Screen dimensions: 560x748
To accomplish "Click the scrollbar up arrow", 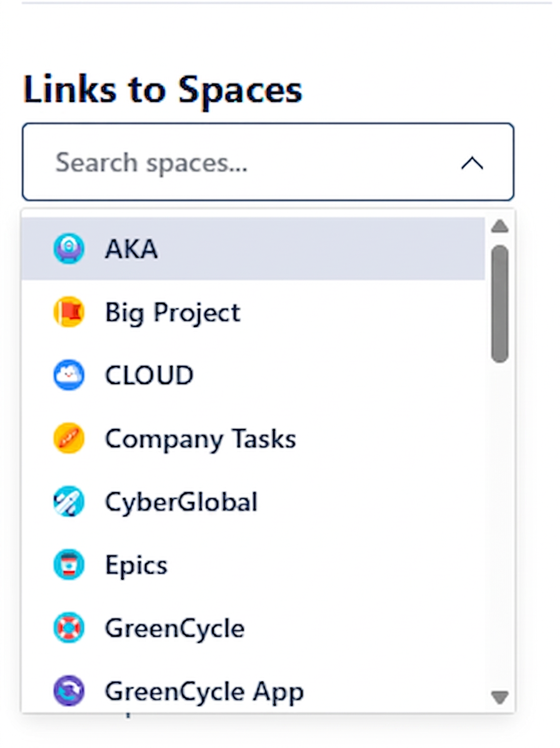I will click(x=499, y=226).
